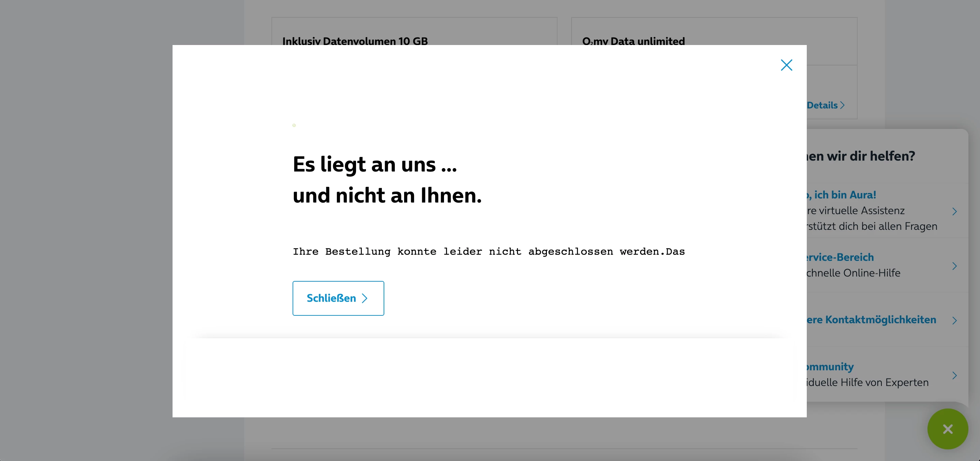Click the chevron inside the Schließen button
The image size is (980, 461).
click(x=365, y=298)
